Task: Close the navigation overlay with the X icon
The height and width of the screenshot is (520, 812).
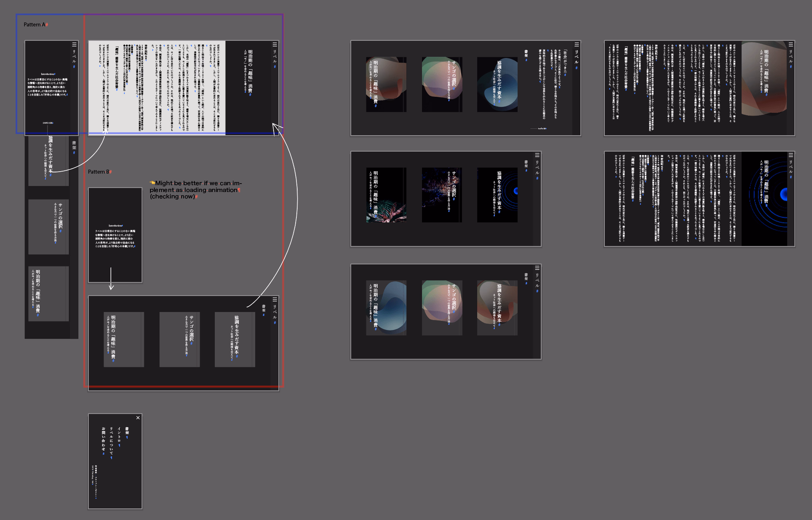Action: point(138,418)
